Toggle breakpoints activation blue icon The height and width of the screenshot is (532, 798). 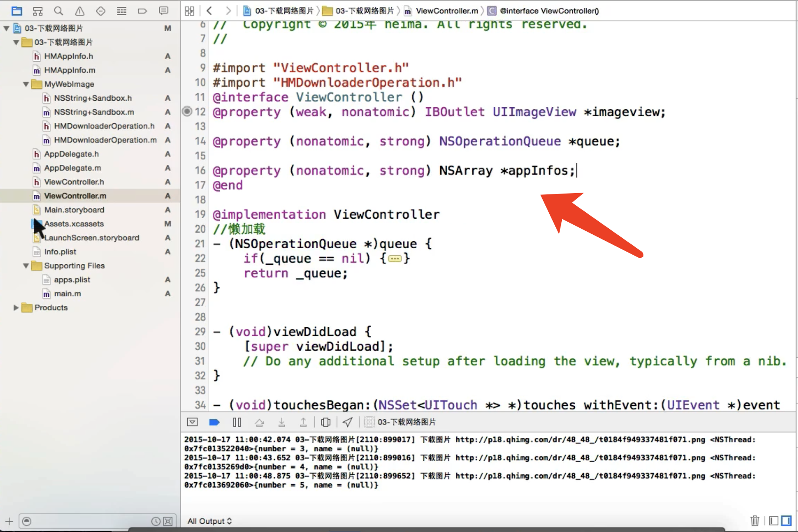click(x=214, y=422)
